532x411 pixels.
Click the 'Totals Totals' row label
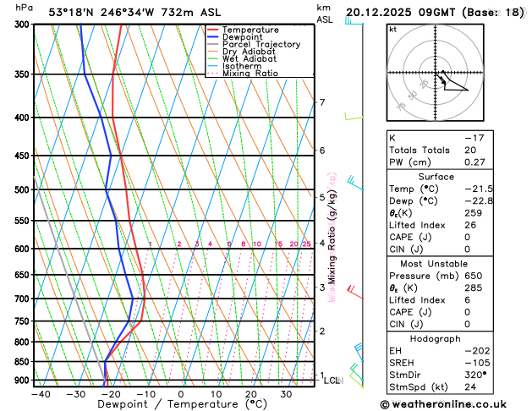coord(420,151)
